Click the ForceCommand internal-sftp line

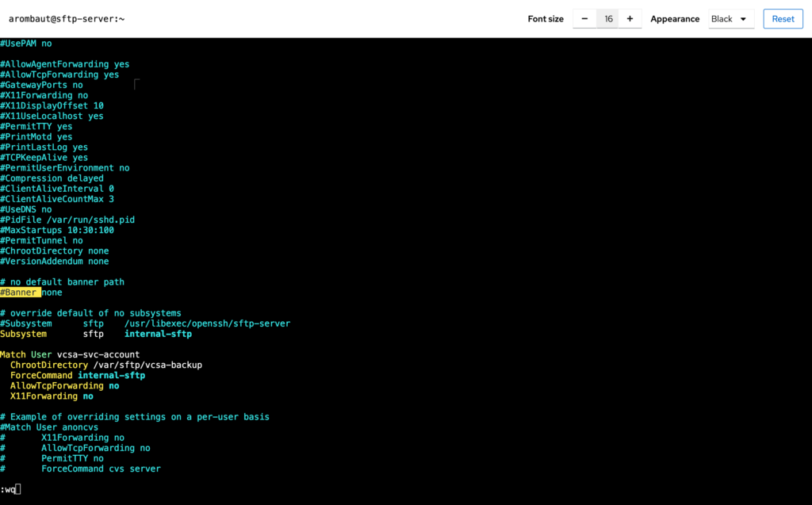[x=78, y=376]
